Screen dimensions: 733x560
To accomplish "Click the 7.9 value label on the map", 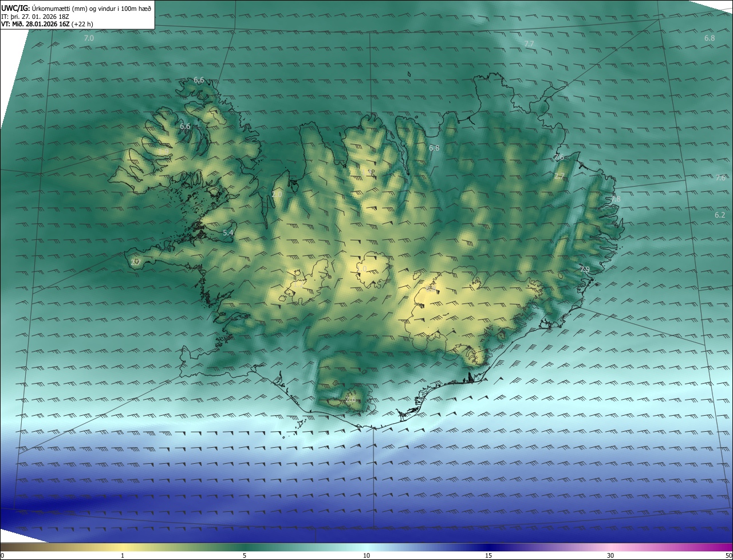I will 584,269.
